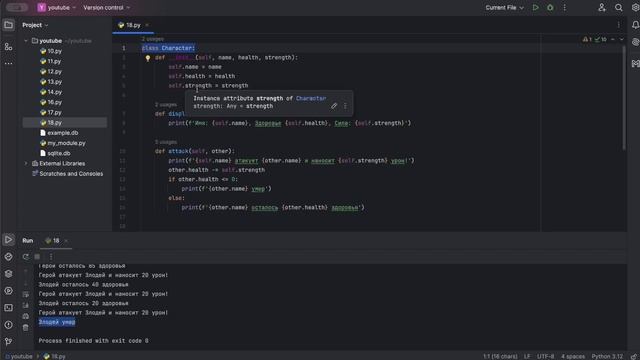Click the quick-fix lightbulb on line 2
This screenshot has height=360, width=640.
pyautogui.click(x=148, y=58)
